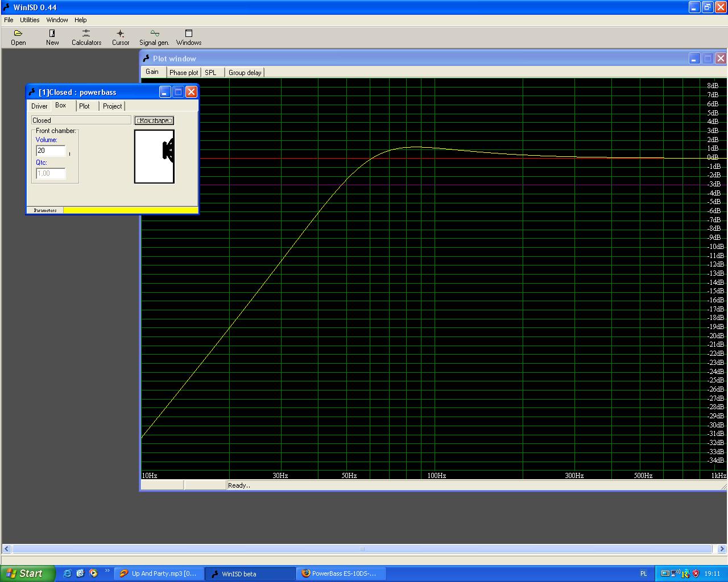
Task: Switch to the Phase plot tab
Action: click(184, 73)
